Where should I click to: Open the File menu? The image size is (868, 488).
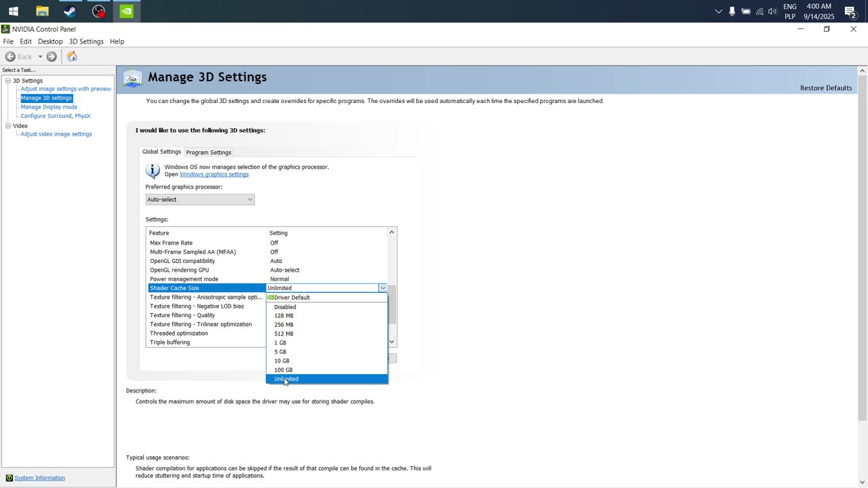[8, 41]
